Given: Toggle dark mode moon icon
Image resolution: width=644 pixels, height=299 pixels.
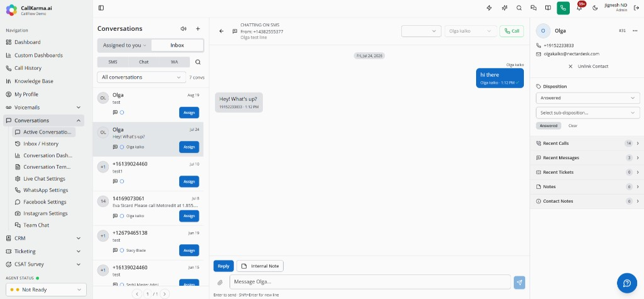Looking at the screenshot, I should [595, 8].
